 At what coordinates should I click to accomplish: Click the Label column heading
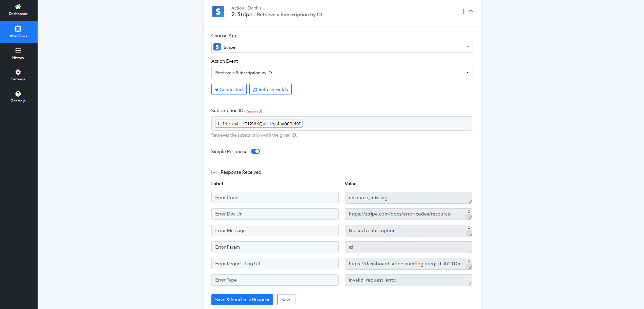[217, 184]
